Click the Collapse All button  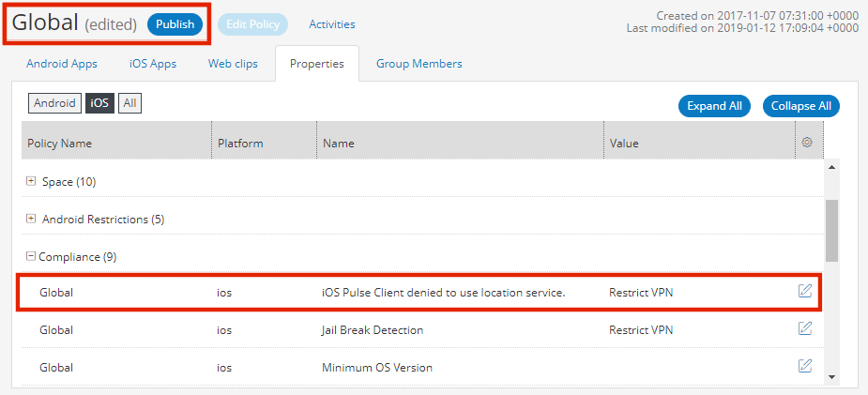point(801,106)
